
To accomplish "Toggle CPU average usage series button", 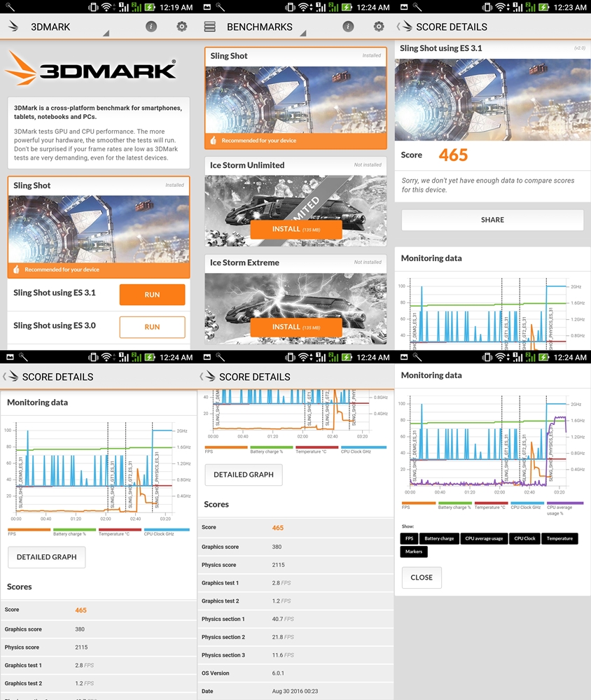I will pyautogui.click(x=485, y=538).
